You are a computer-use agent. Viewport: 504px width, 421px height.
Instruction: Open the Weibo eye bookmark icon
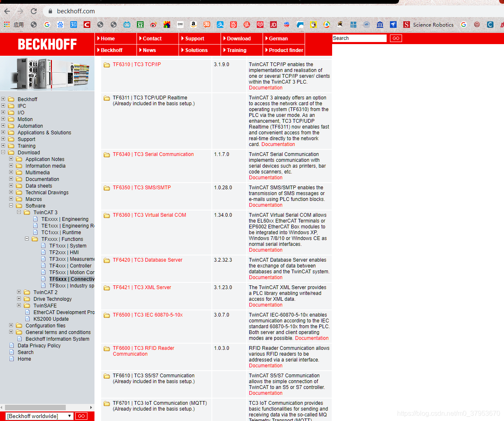tap(154, 25)
